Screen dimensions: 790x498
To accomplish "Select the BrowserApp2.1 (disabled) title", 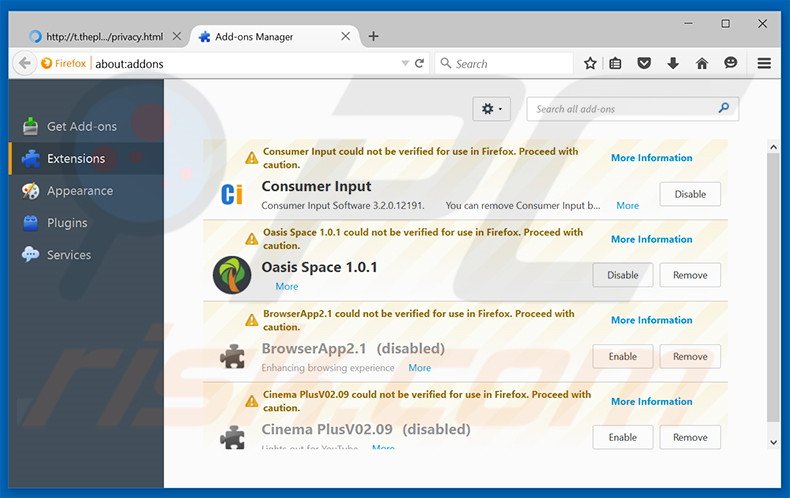I will [353, 349].
